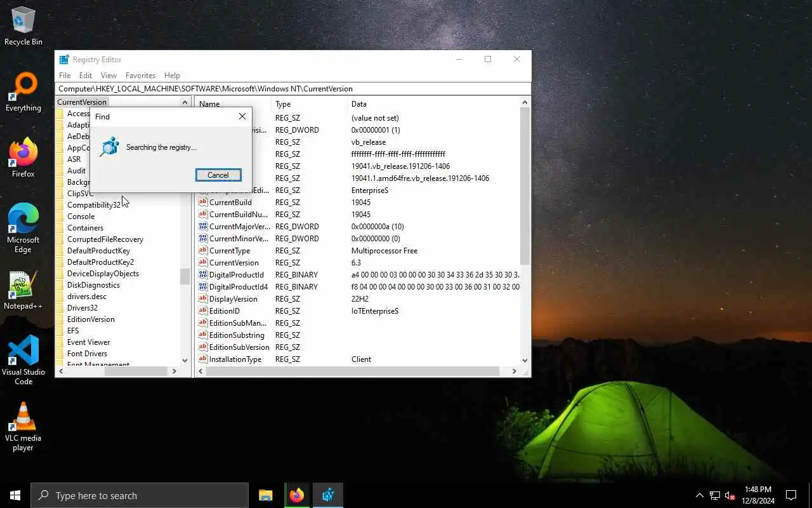Open the taskbar clock and date
Screen dimensions: 812x508
point(757,495)
